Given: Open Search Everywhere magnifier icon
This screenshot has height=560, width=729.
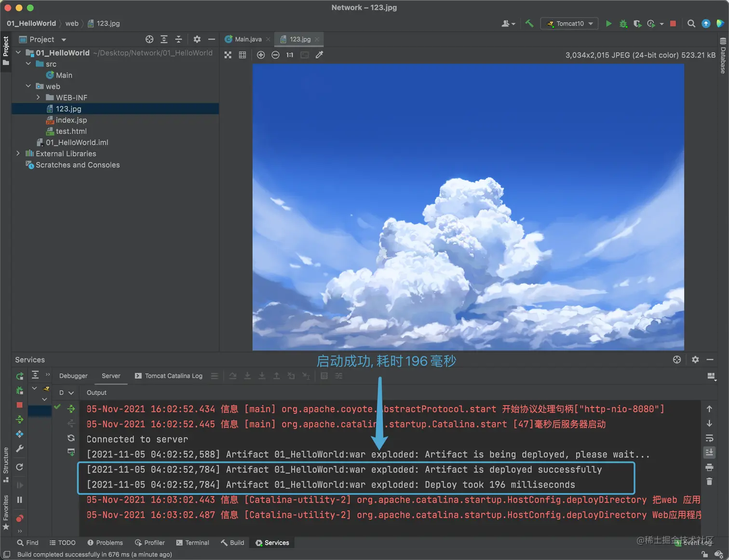Looking at the screenshot, I should tap(691, 23).
